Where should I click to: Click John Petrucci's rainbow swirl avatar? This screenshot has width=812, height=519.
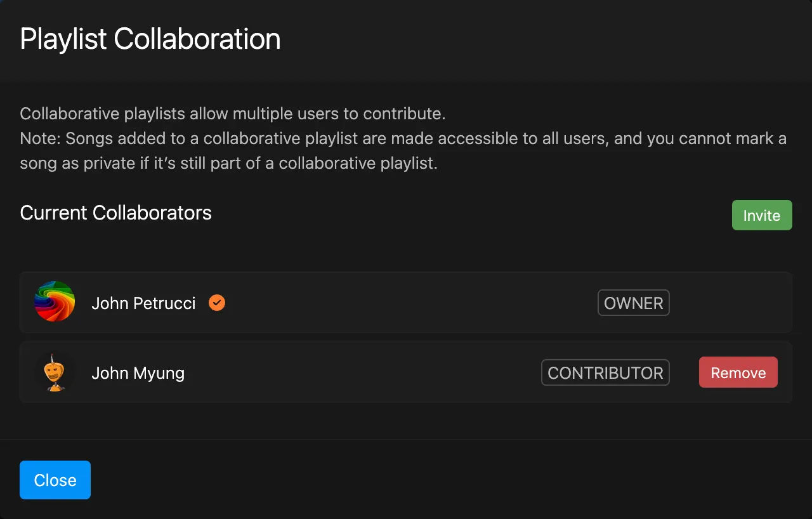click(55, 302)
